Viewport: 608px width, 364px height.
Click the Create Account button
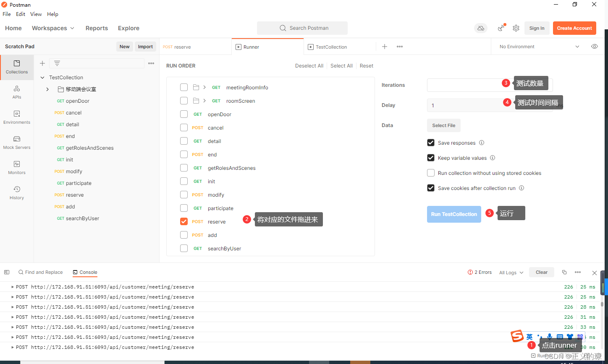574,28
